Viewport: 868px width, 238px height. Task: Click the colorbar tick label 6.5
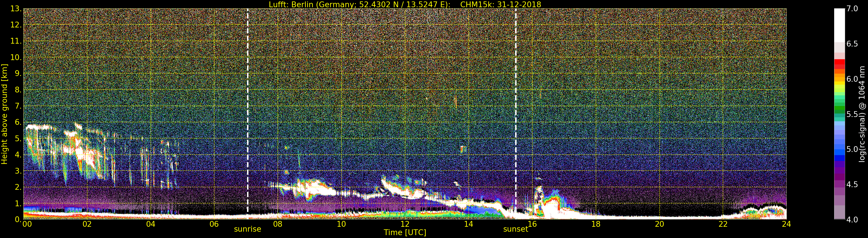[852, 44]
